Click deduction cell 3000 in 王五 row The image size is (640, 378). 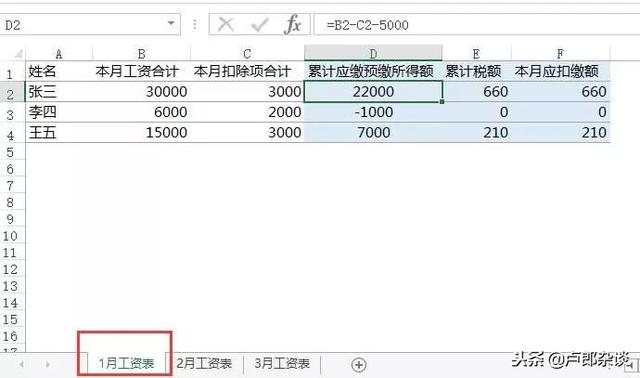coord(247,133)
